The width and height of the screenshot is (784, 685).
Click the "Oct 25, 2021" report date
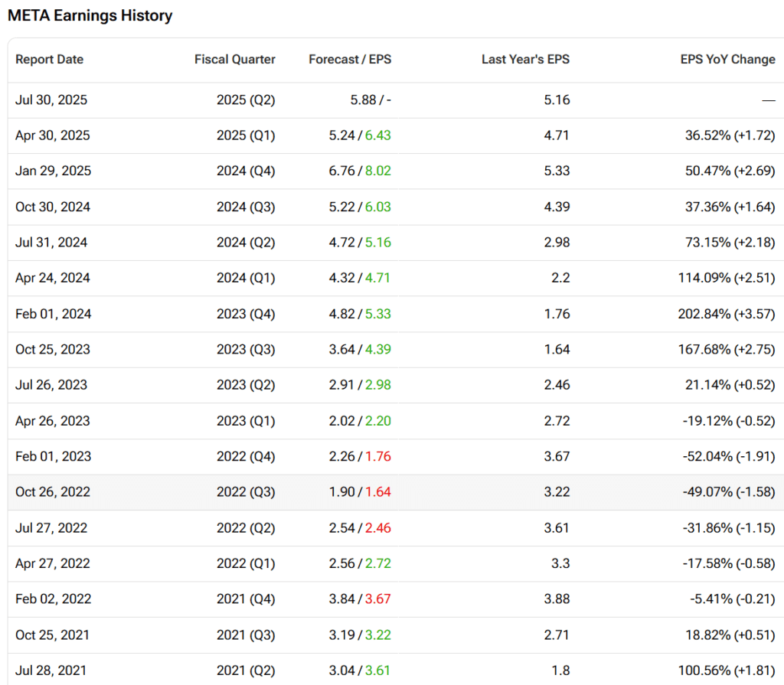(x=53, y=635)
